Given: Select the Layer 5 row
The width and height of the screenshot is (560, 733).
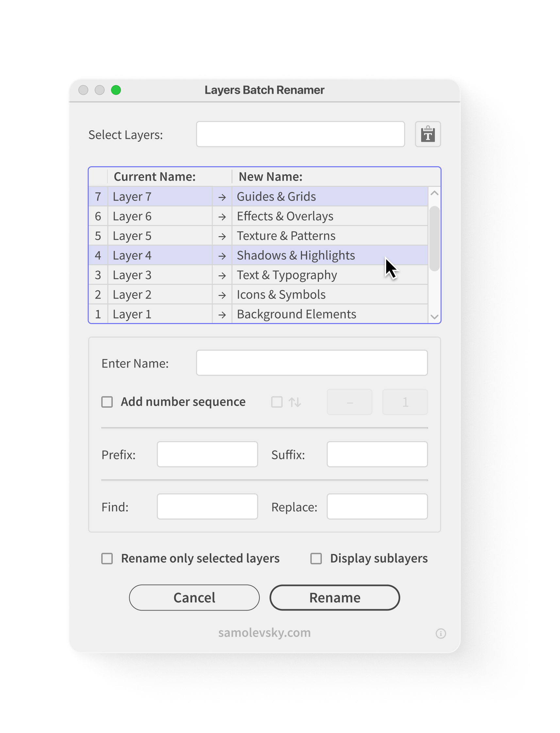Looking at the screenshot, I should pos(258,236).
